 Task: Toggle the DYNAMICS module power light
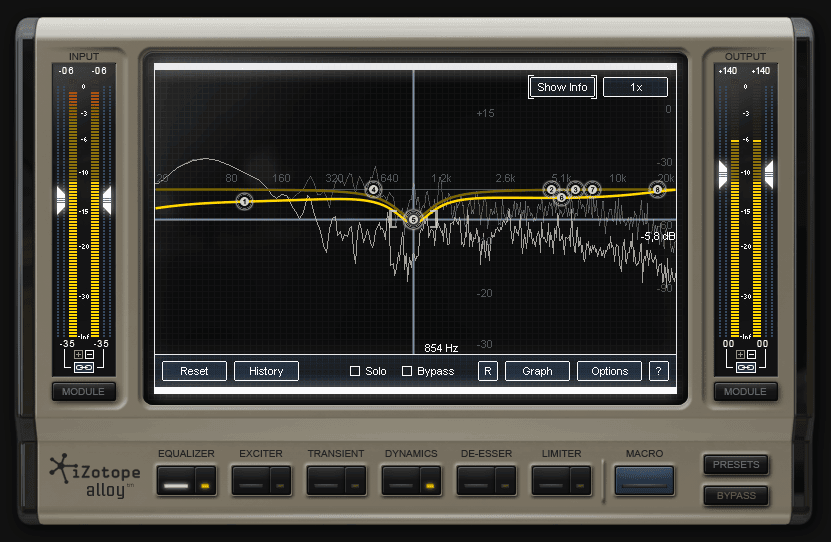(x=430, y=481)
